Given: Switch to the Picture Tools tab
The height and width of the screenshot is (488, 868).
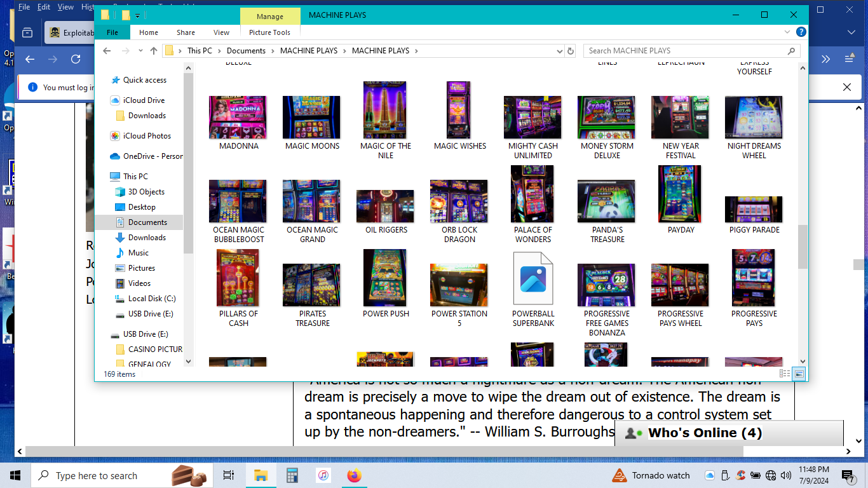Looking at the screenshot, I should coord(269,32).
